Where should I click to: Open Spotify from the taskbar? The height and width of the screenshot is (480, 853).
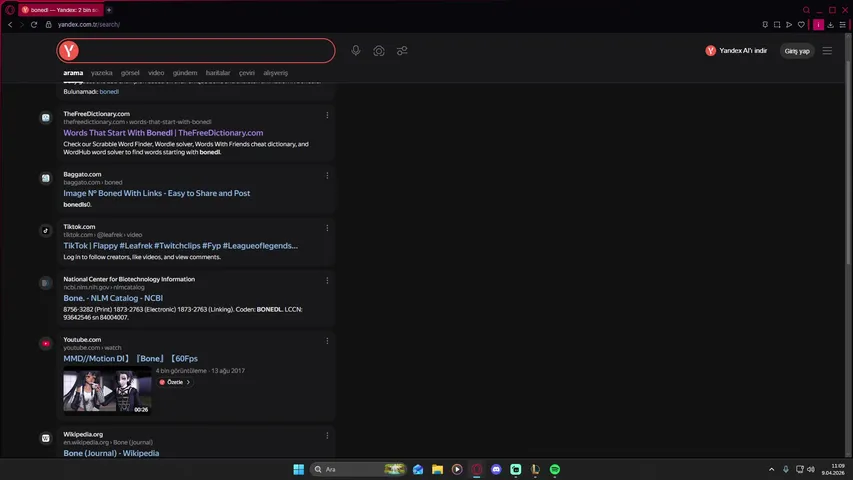pos(555,469)
